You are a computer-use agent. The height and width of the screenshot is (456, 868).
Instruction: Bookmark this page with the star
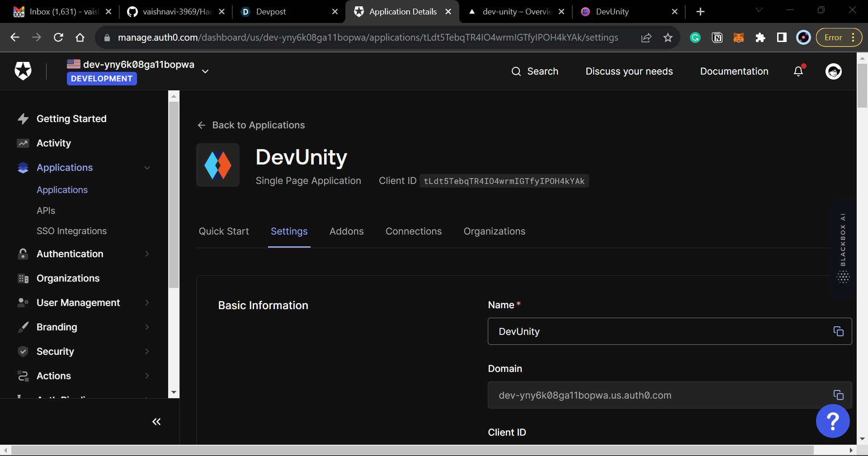668,38
